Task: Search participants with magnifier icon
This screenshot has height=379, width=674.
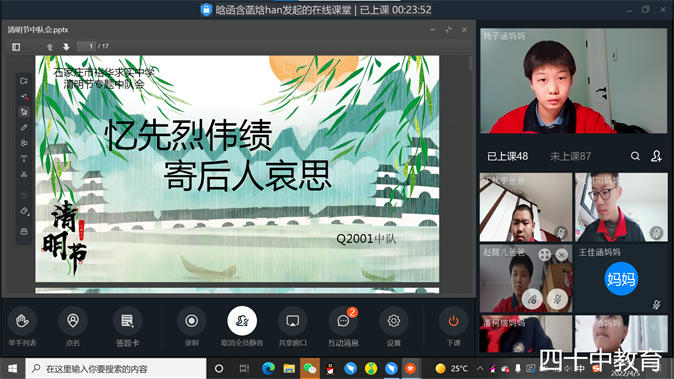Action: coord(635,156)
